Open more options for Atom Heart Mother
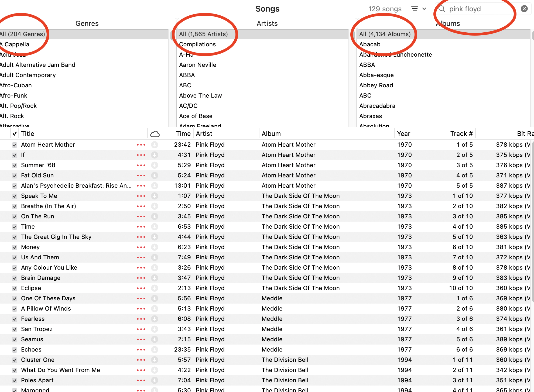 click(x=141, y=145)
